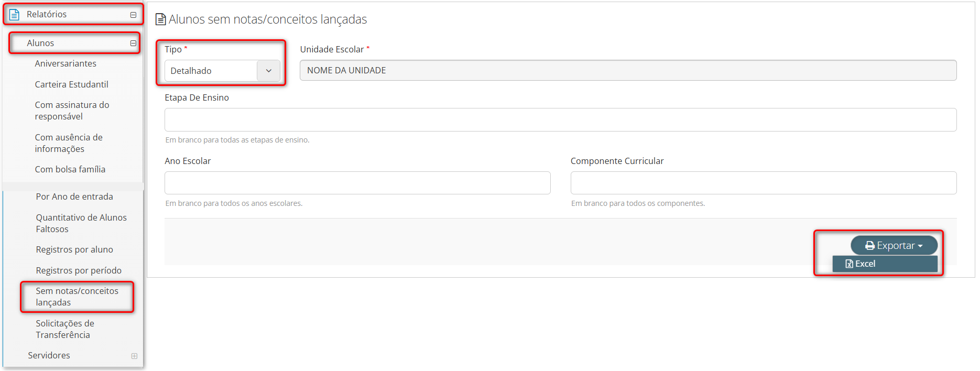This screenshot has width=980, height=371.
Task: Open Solicitações de Transferência report
Action: 64,329
